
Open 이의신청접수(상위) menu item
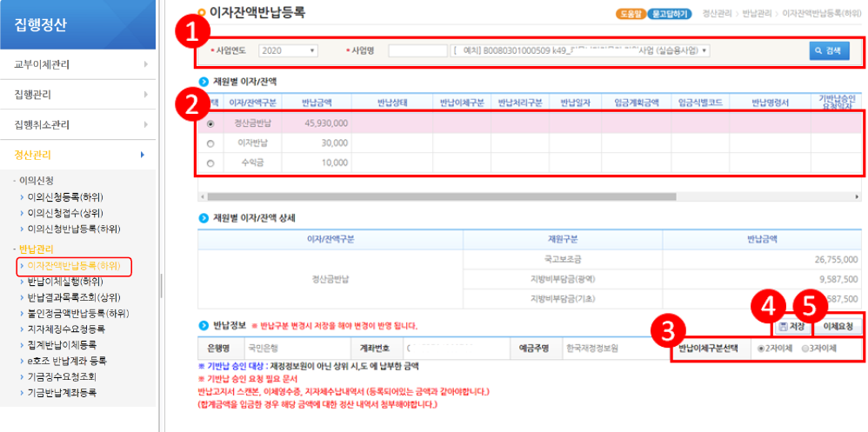point(65,213)
